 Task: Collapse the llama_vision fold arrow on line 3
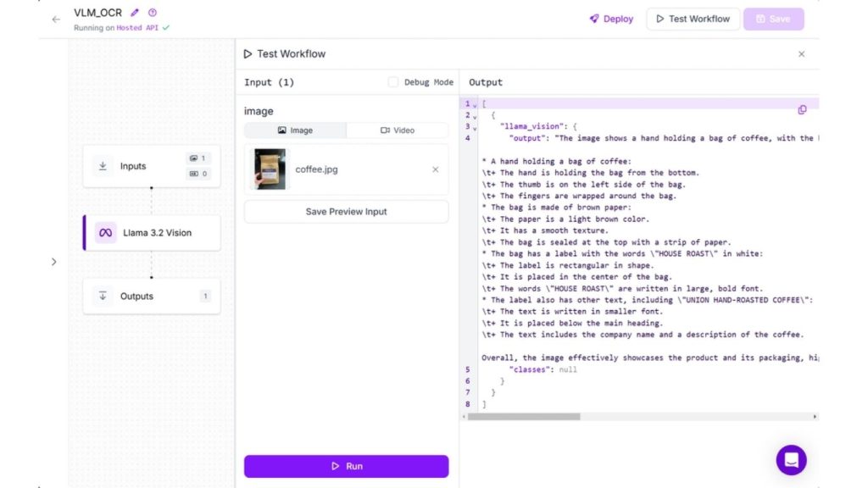pos(475,127)
